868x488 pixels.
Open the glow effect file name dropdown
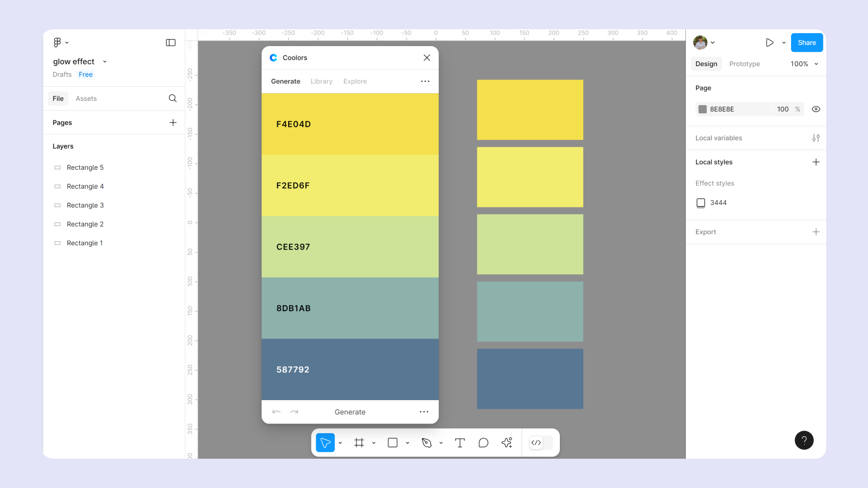tap(105, 62)
